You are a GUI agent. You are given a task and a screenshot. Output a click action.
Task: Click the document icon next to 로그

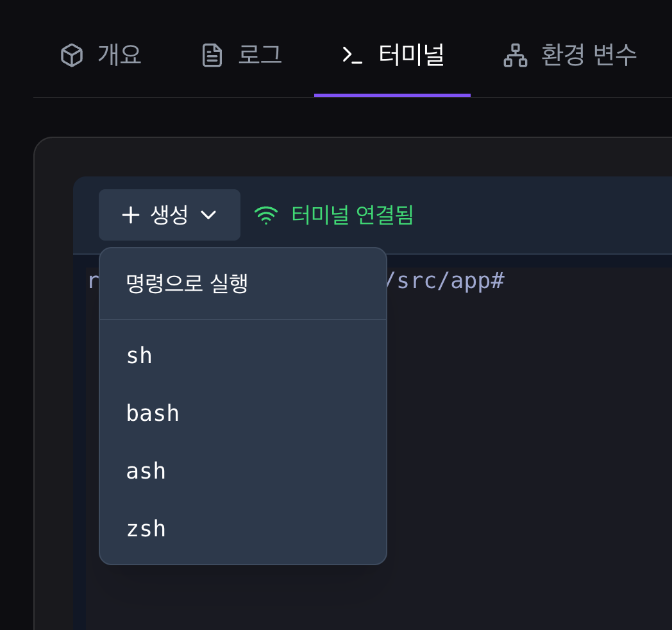(x=212, y=55)
